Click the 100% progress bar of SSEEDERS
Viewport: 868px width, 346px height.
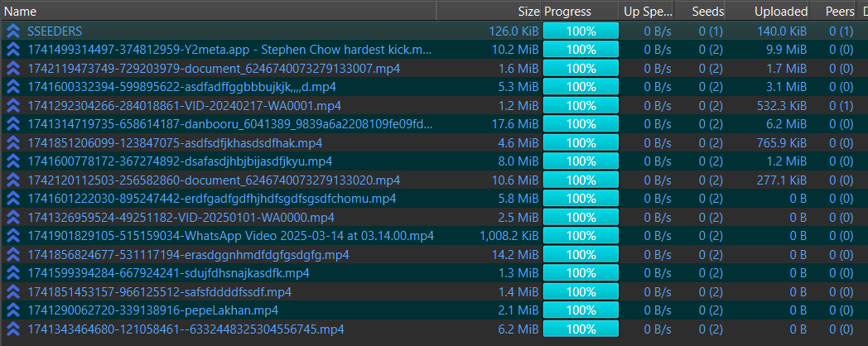581,31
